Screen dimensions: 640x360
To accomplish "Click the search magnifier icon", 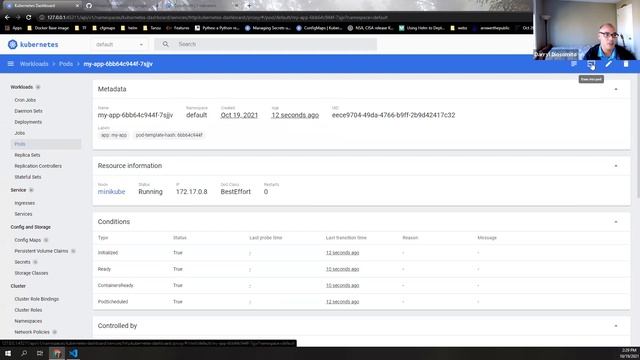I will (165, 44).
